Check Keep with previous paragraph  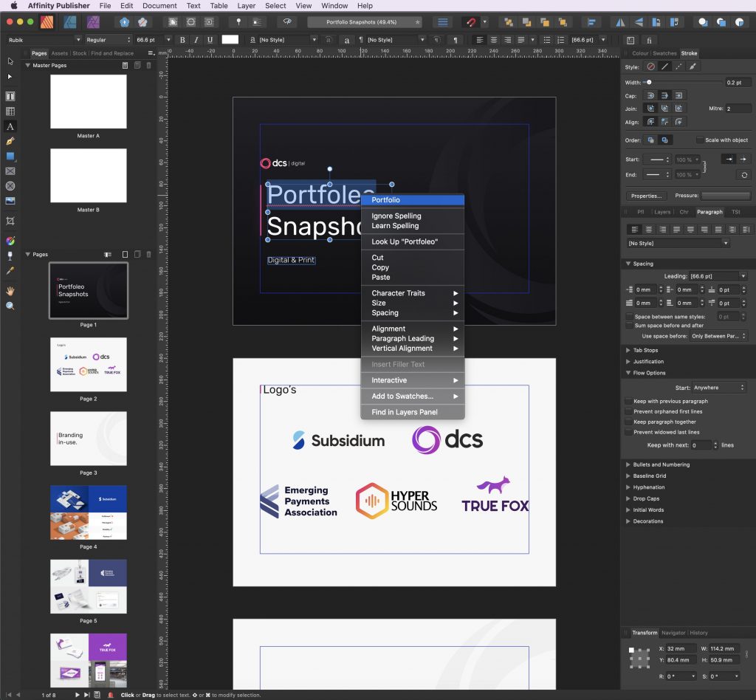629,401
